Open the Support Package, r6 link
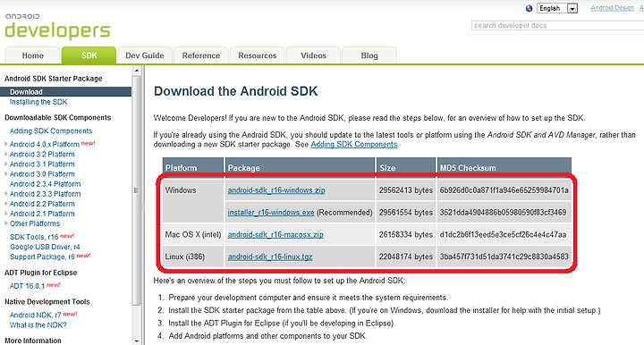This screenshot has width=644, height=345. (x=42, y=257)
